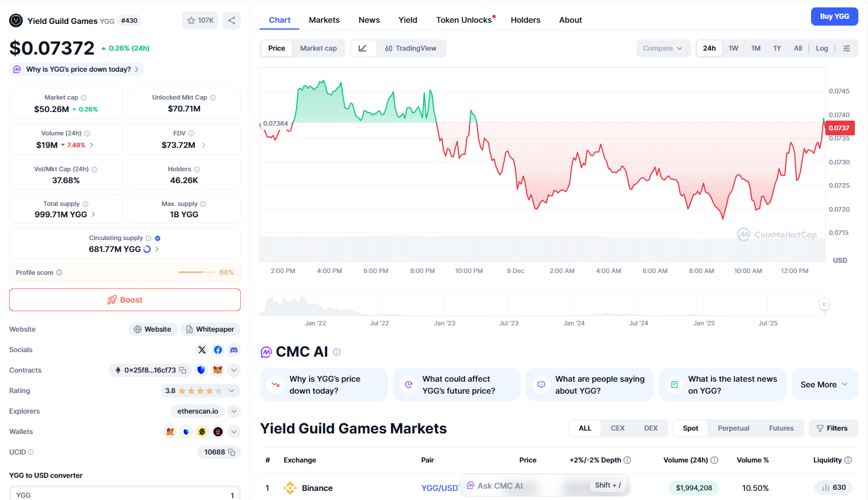This screenshot has height=500, width=868.
Task: Click the Buy YGG button
Action: (x=834, y=16)
